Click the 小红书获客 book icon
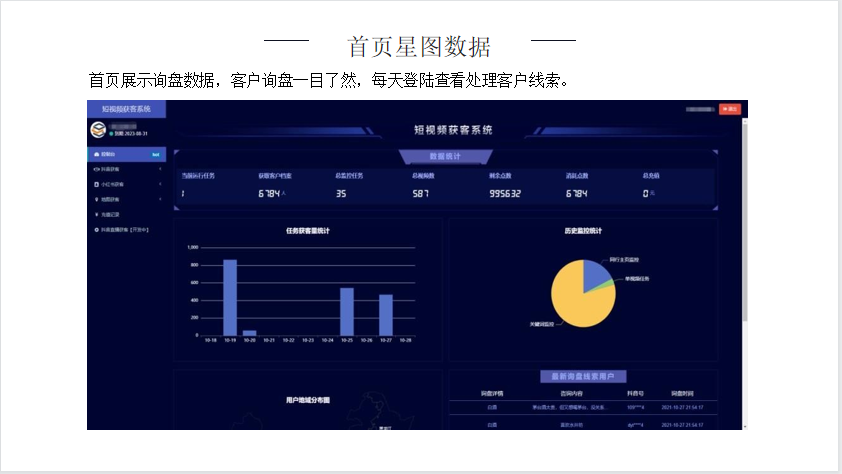 [97, 184]
